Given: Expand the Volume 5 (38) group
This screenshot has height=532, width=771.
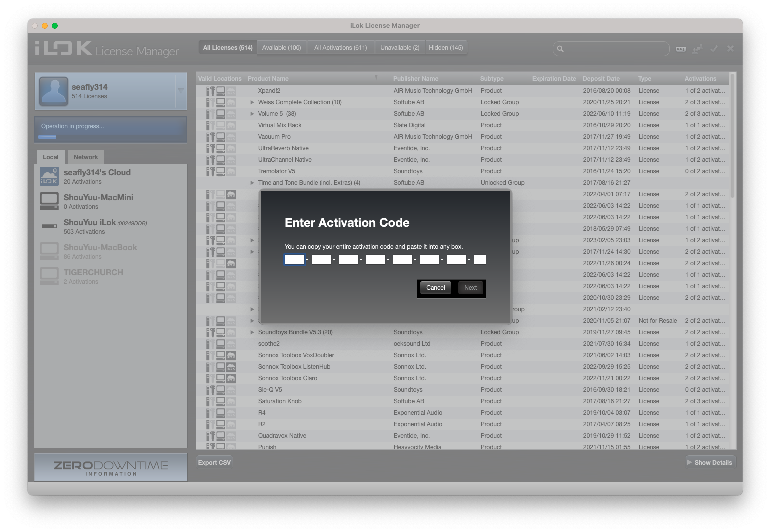Looking at the screenshot, I should click(x=252, y=114).
